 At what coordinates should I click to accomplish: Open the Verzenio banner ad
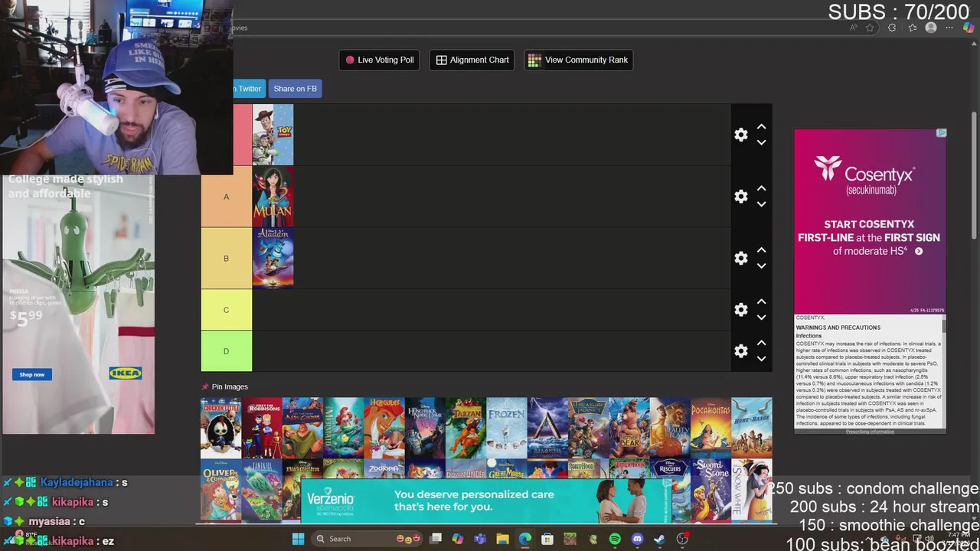point(486,500)
